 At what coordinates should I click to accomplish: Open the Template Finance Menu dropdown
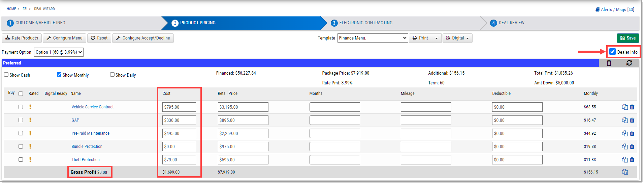(373, 38)
